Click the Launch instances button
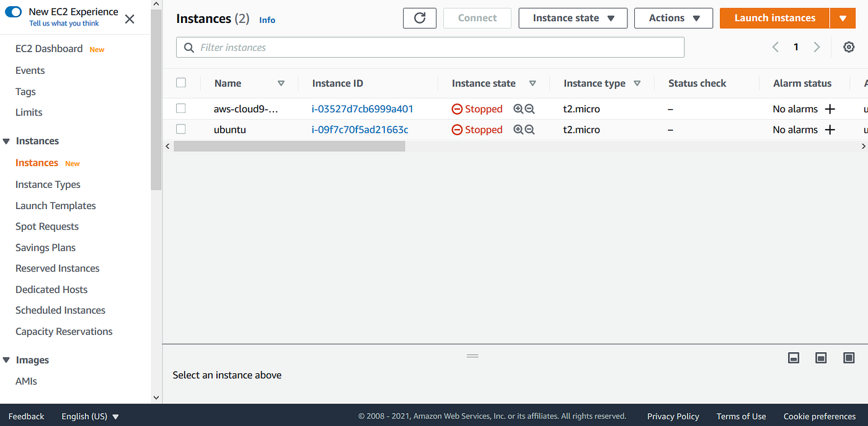868x426 pixels. 774,18
